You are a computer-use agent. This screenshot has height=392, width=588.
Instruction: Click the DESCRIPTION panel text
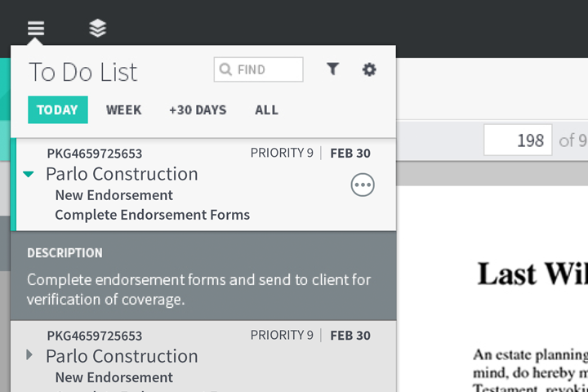pos(198,289)
